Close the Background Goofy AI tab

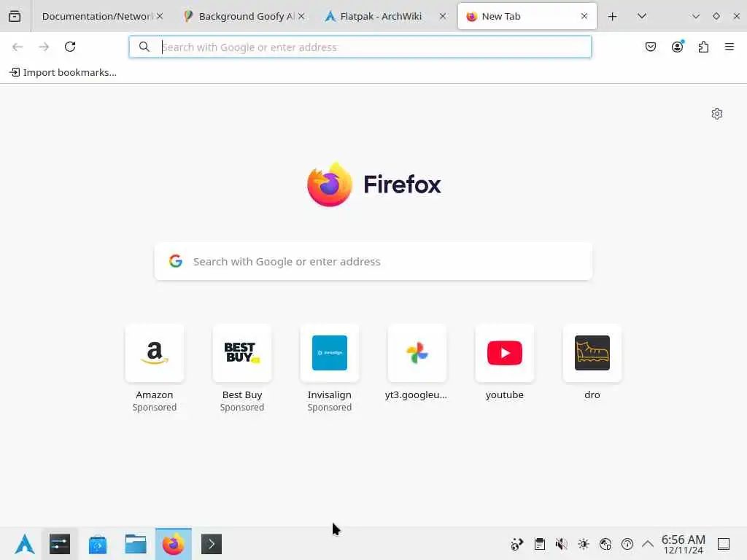pyautogui.click(x=301, y=16)
